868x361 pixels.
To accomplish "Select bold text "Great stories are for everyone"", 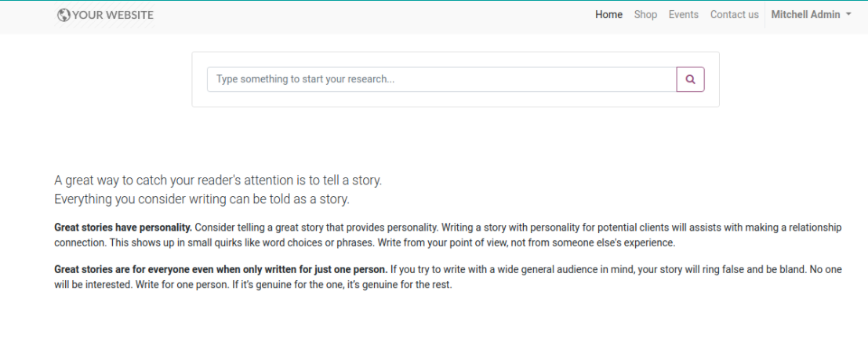I will click(221, 270).
